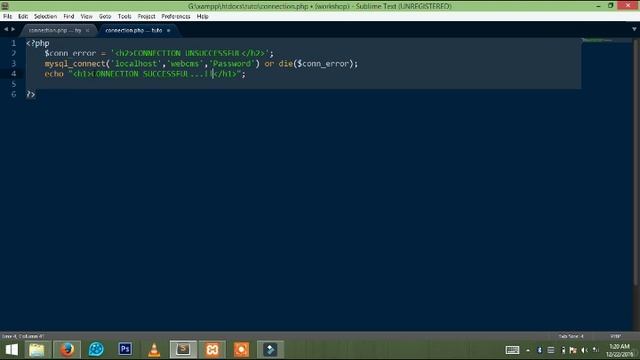
Task: Open the Tools menu
Action: [x=124, y=16]
